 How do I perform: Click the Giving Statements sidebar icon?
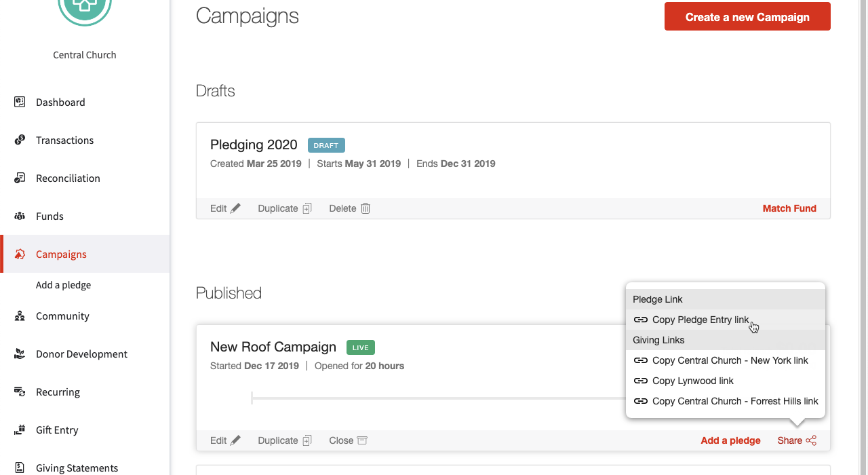(20, 468)
